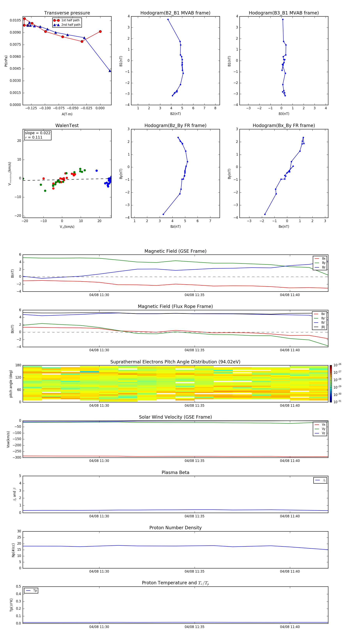Click the Suprathermal Electrons Pitch Angle title
351x644 pixels.
tap(175, 362)
